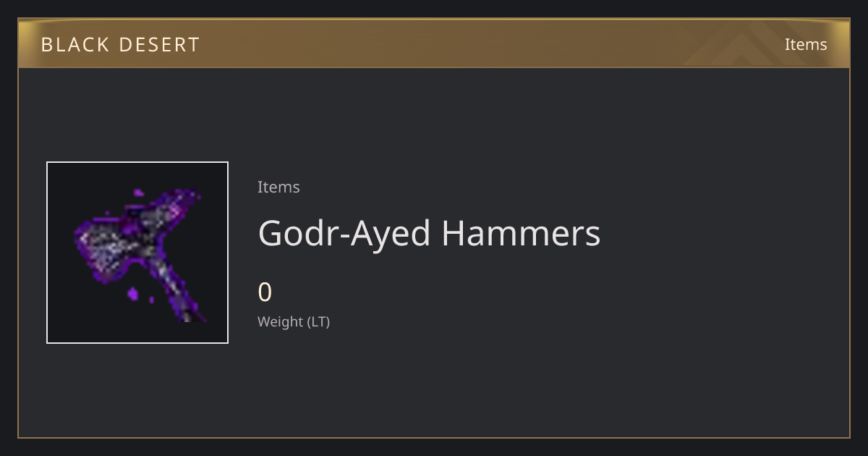The image size is (868, 456).
Task: Click the chevron emblem in the gold header
Action: (752, 43)
